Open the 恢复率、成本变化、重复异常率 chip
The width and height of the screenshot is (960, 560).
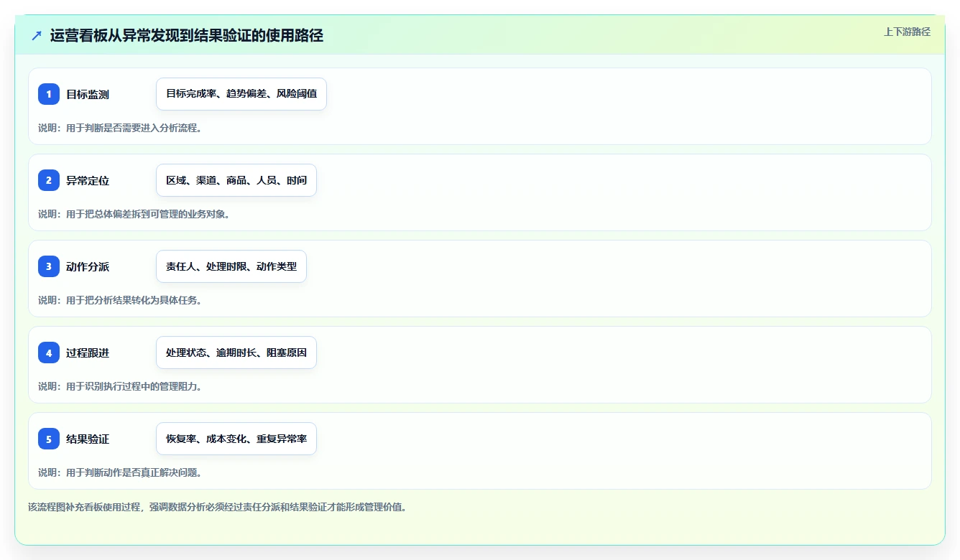[236, 439]
